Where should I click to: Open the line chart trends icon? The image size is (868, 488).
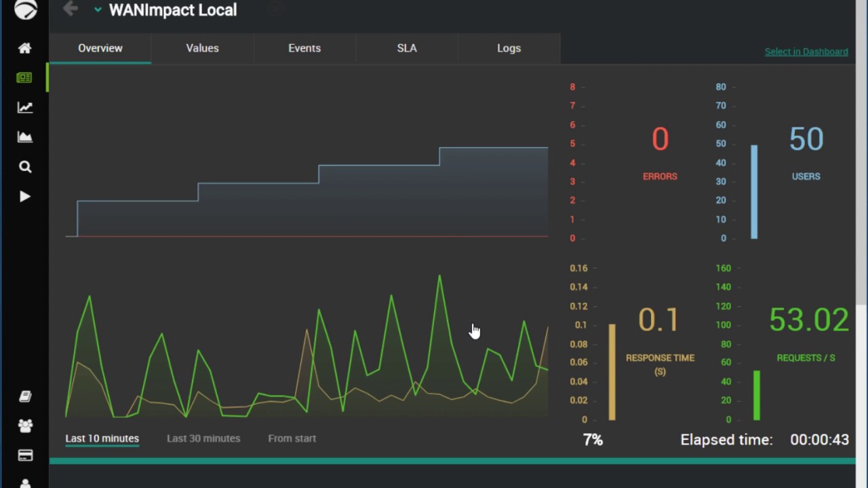[x=25, y=107]
